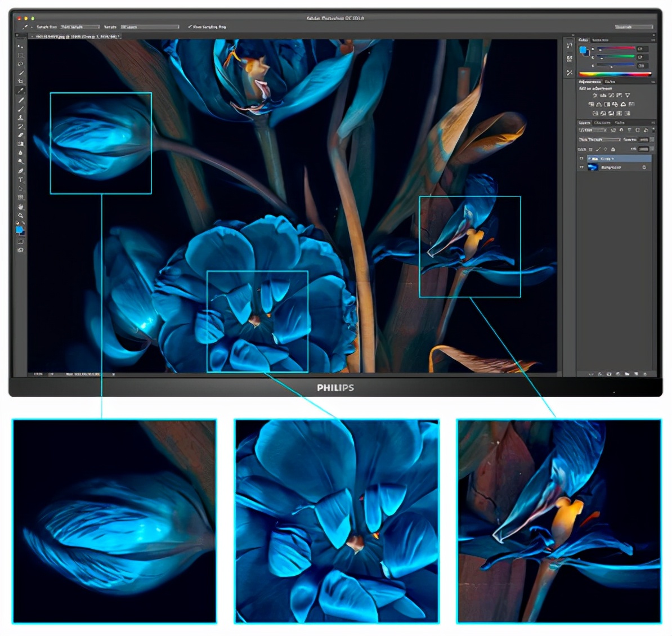Select the Crop tool
672x636 pixels.
click(x=20, y=81)
